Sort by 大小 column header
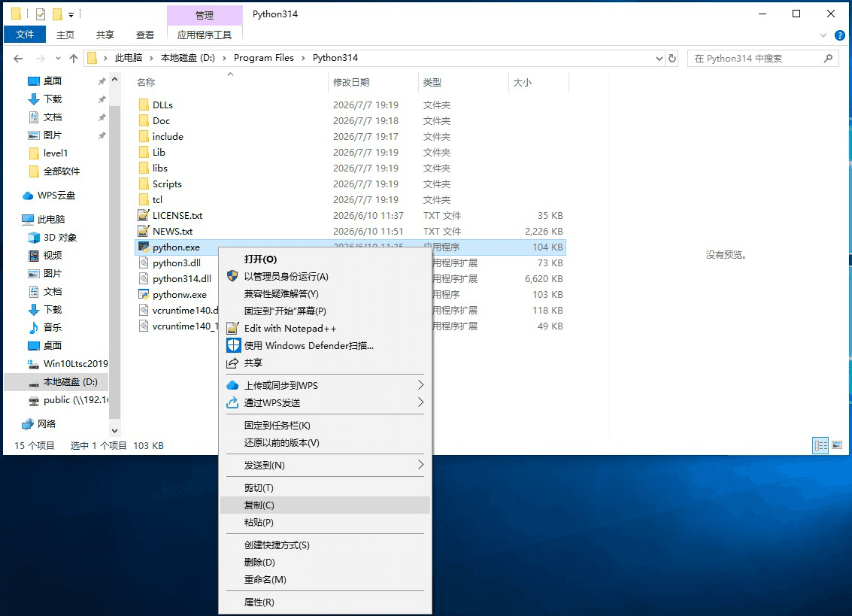Image resolution: width=852 pixels, height=616 pixels. 538,83
